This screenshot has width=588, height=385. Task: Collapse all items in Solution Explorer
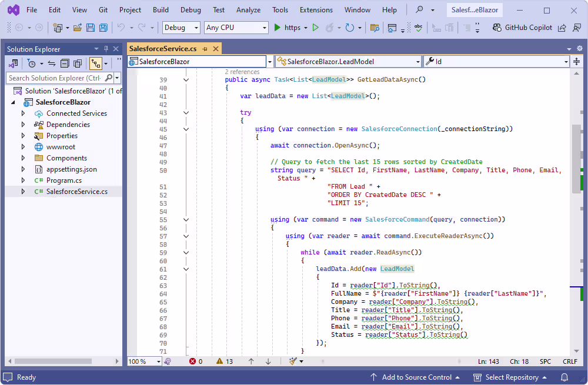point(65,63)
